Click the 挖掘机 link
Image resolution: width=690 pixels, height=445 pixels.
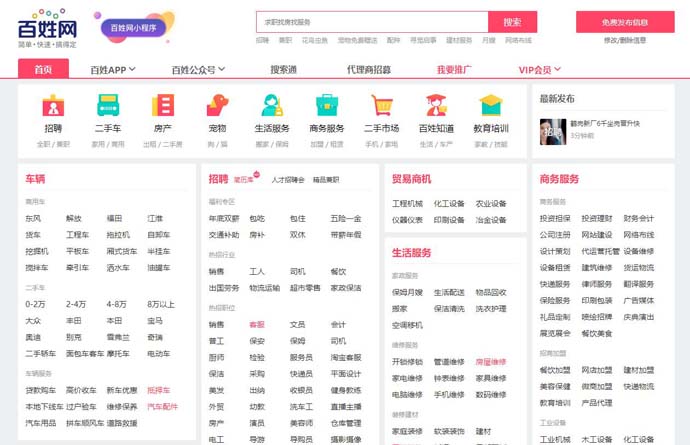(x=37, y=251)
